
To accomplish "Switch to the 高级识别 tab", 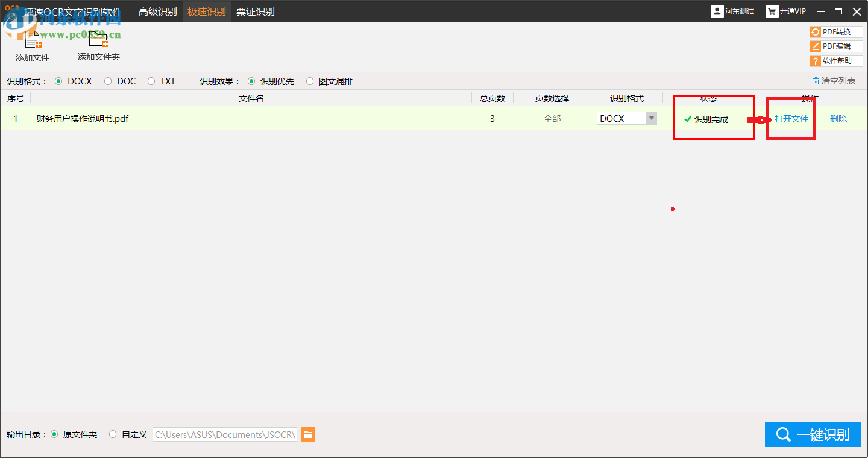I will pyautogui.click(x=158, y=11).
